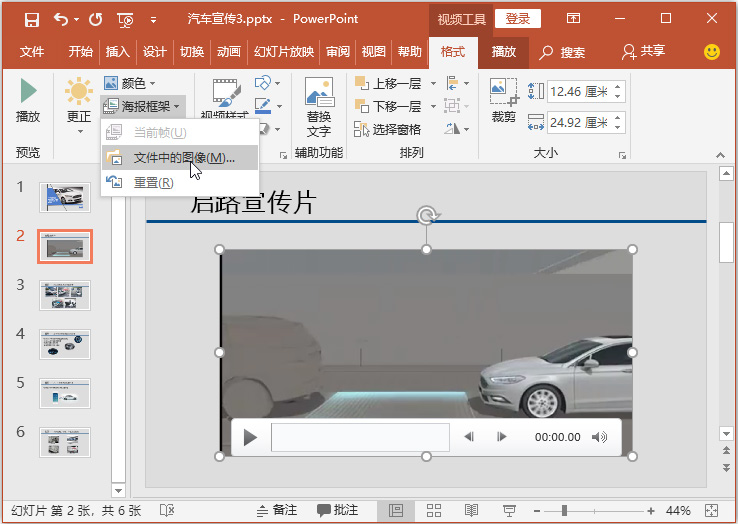Click the 裁剪 crop tool

click(504, 101)
